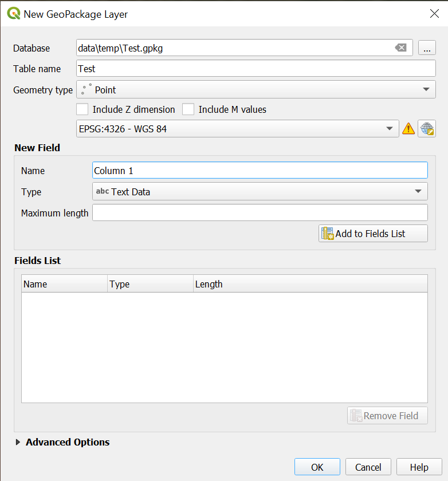Viewport: 448px width, 481px height.
Task: Enable Include M values checkbox
Action: coord(188,109)
